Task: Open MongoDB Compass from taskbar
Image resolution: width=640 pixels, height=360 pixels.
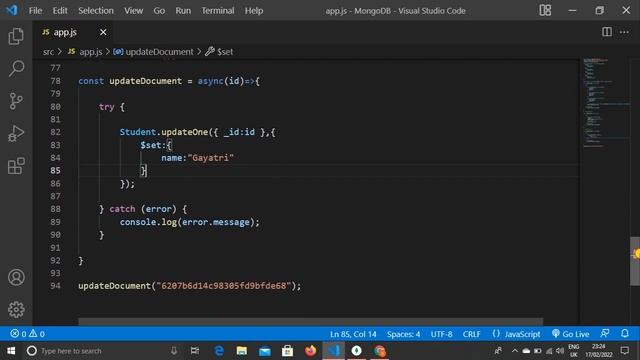Action: (x=356, y=351)
